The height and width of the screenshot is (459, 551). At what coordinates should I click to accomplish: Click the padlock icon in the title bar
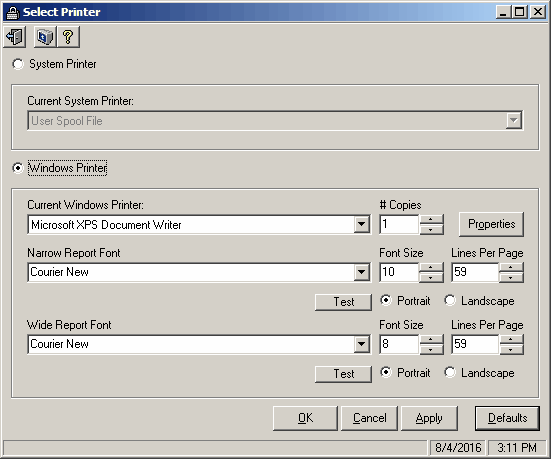pyautogui.click(x=12, y=12)
